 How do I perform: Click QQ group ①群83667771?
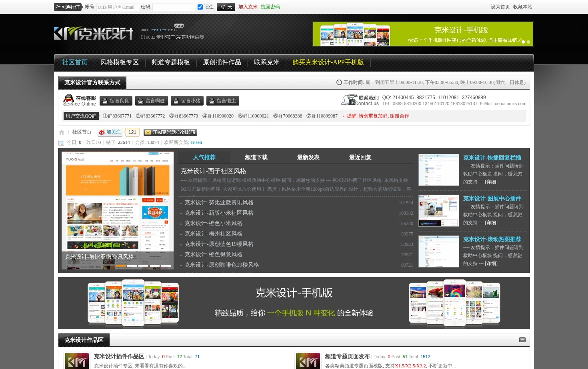pos(117,116)
